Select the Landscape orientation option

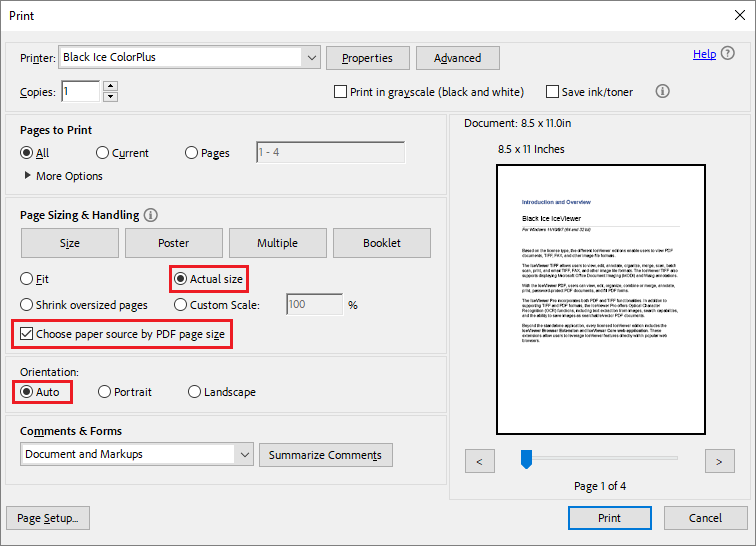click(x=195, y=392)
